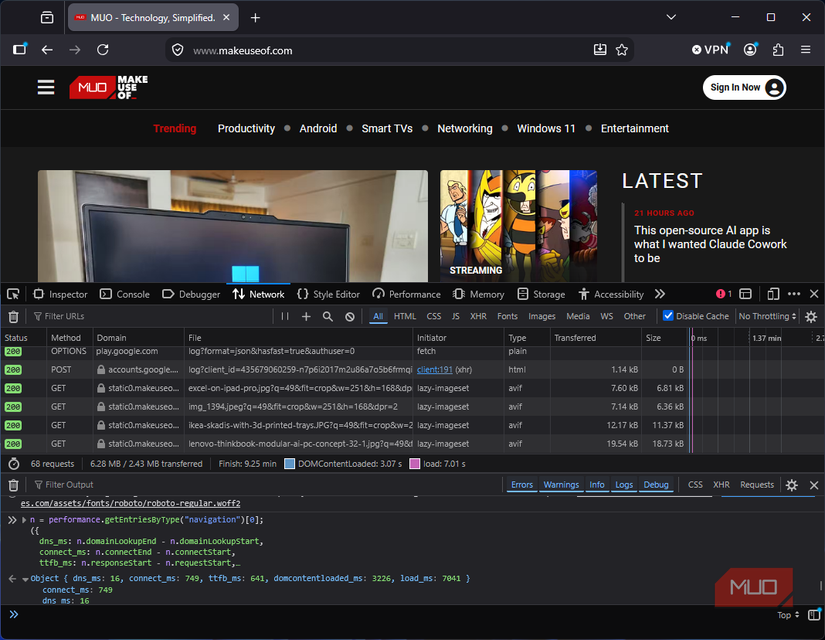
Task: Open a new browser tab
Action: [255, 18]
